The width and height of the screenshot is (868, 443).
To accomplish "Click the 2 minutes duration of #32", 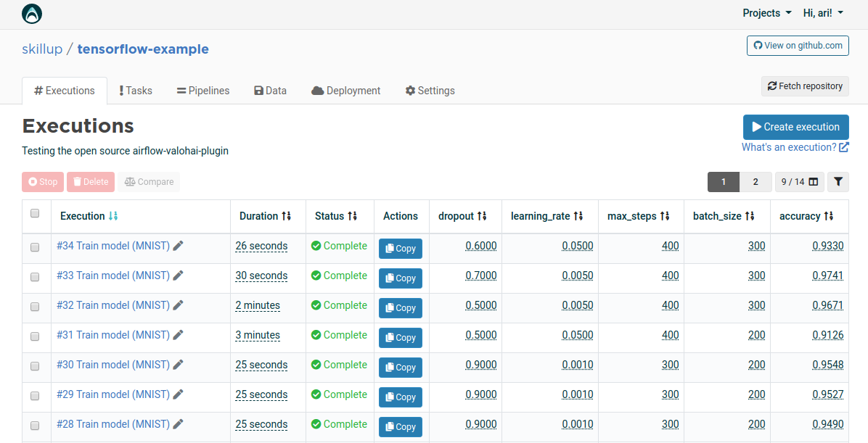I will (x=258, y=305).
